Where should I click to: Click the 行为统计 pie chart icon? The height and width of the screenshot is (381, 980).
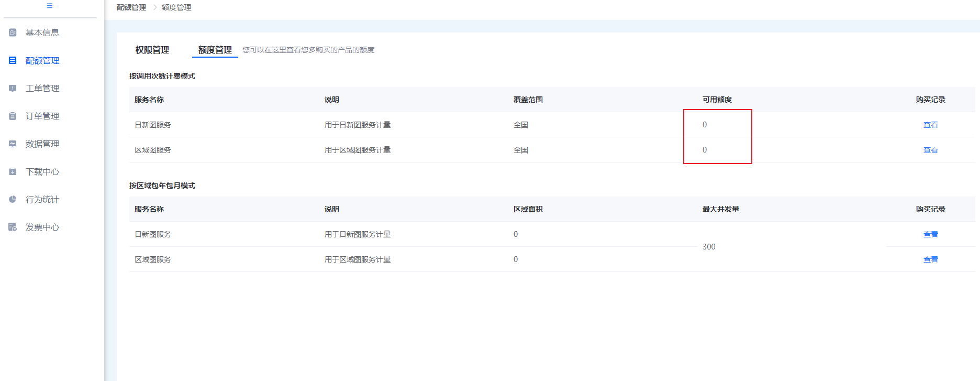point(13,199)
